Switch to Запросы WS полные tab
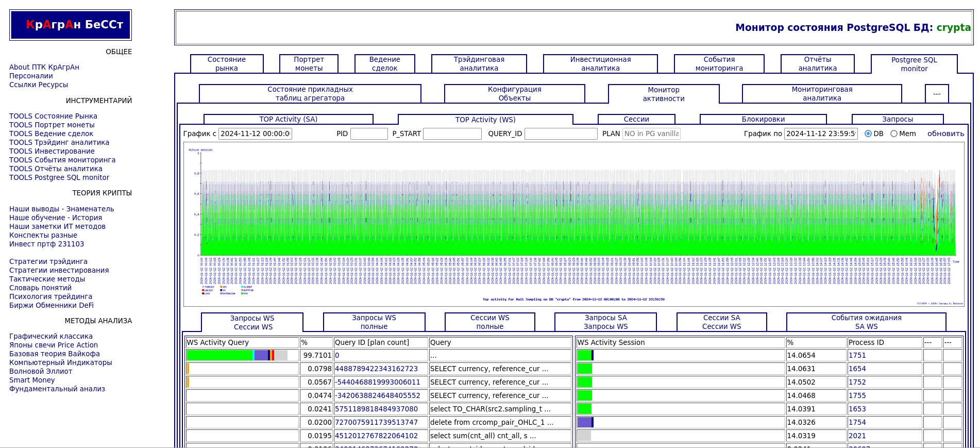 pyautogui.click(x=374, y=322)
